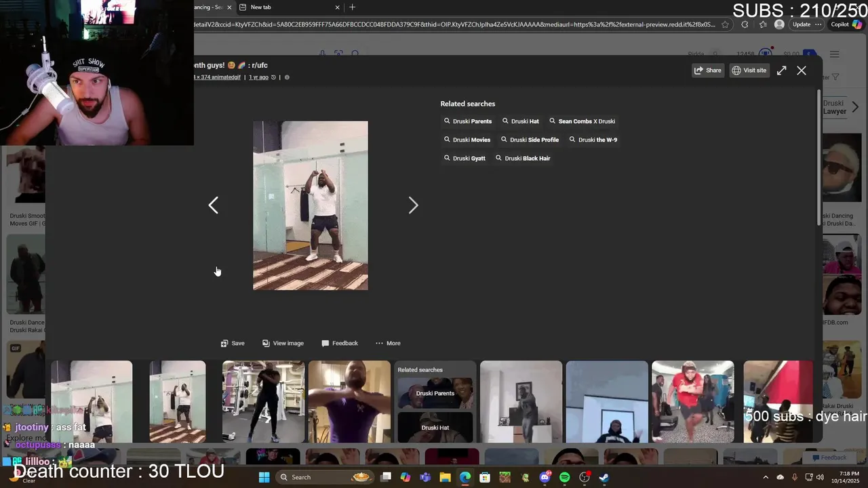Open Minecraft icon on taskbar
The image size is (868, 488).
click(x=505, y=477)
